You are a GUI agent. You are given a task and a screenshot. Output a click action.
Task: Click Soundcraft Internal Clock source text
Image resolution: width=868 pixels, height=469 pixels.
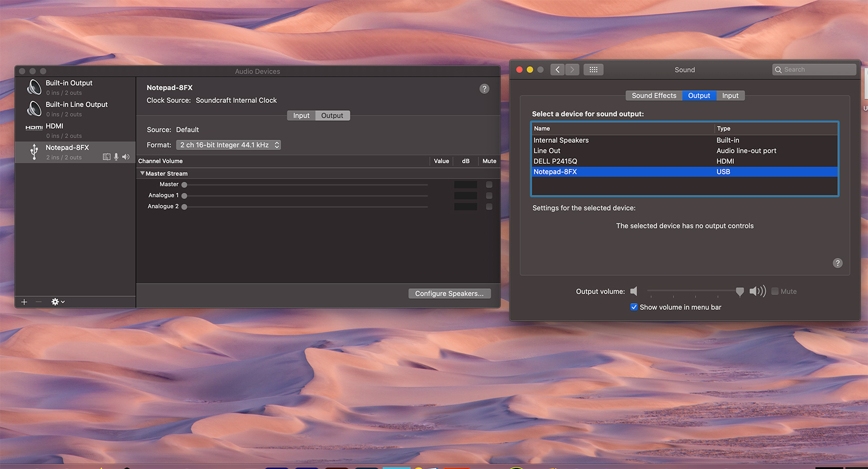pos(236,100)
